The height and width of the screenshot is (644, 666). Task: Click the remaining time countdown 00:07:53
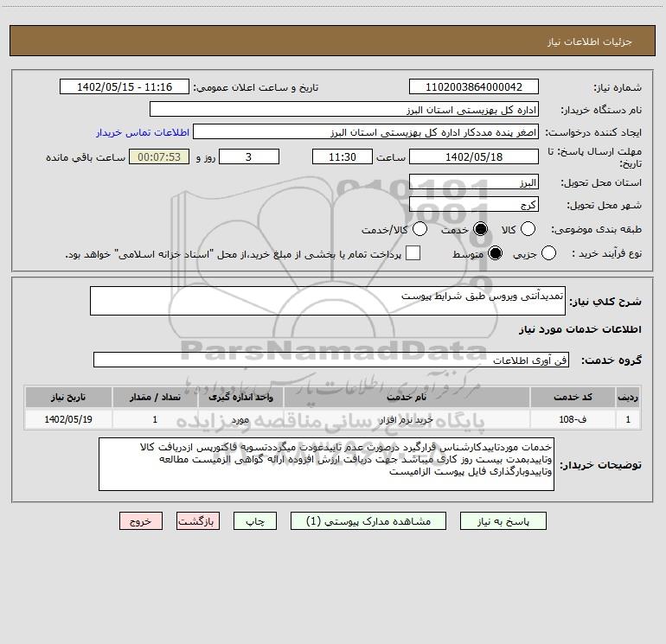pyautogui.click(x=159, y=156)
